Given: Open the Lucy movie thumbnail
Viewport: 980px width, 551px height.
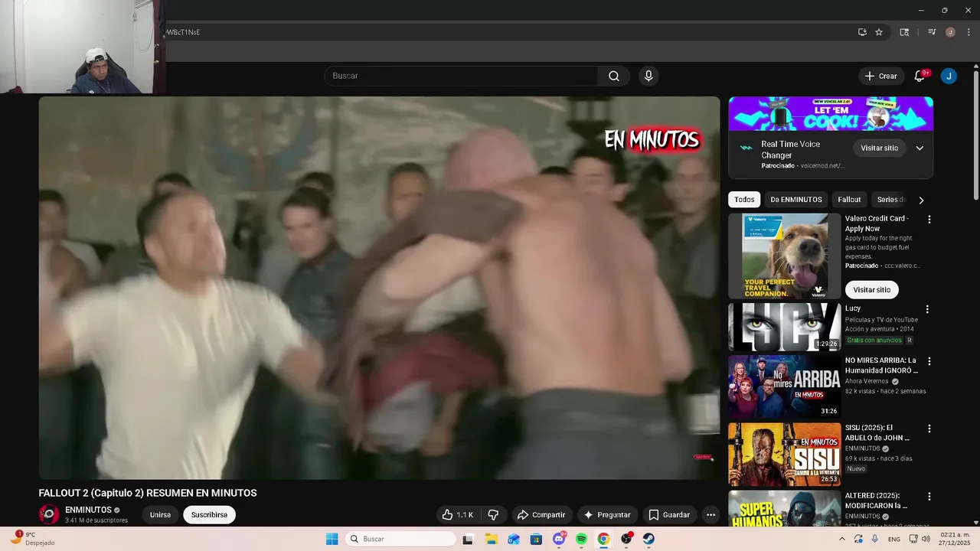Looking at the screenshot, I should 784,327.
